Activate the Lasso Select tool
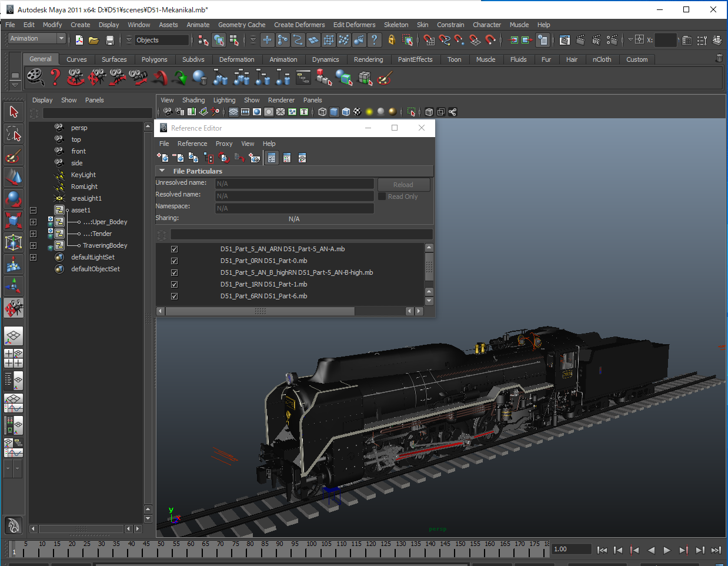 14,134
